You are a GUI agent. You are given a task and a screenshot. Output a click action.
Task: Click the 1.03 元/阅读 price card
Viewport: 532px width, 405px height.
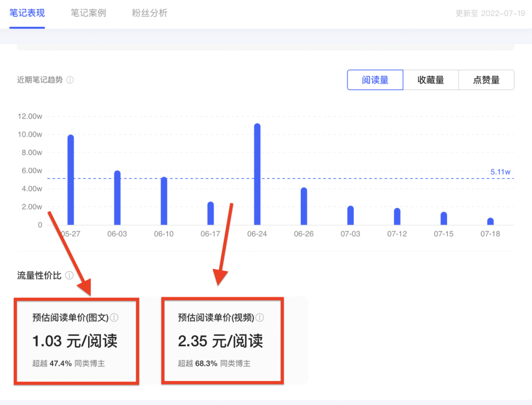[x=76, y=340]
